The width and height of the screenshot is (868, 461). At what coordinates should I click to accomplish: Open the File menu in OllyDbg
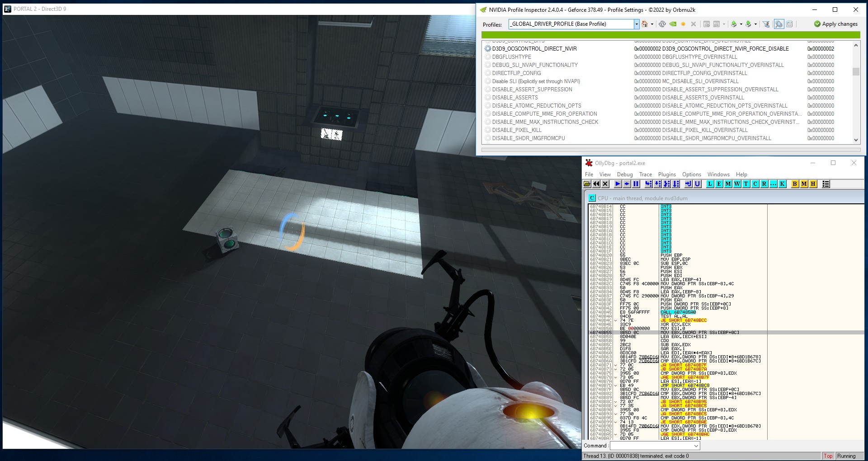point(589,174)
